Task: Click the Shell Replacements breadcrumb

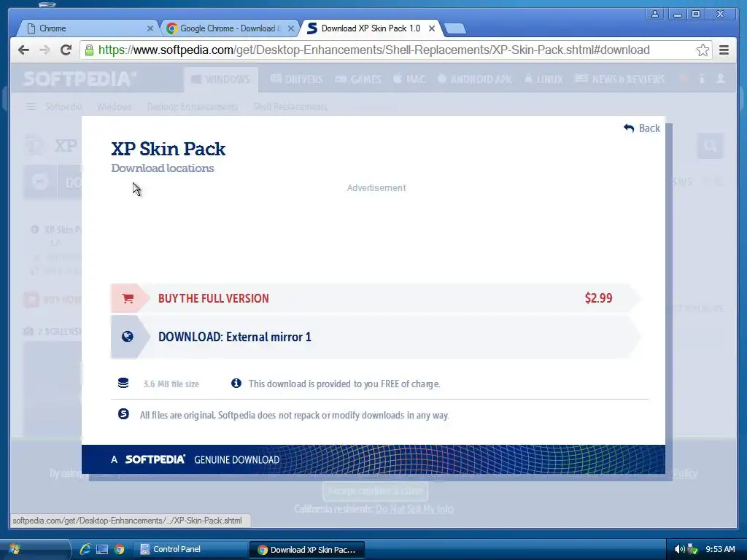Action: coord(290,106)
